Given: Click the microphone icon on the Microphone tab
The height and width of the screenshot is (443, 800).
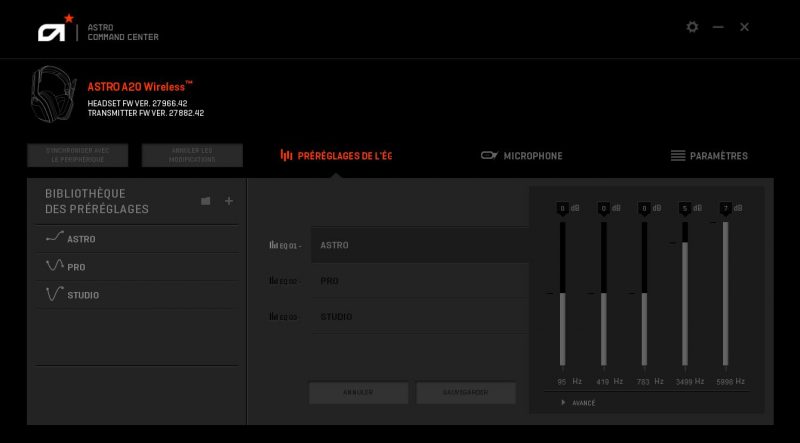Looking at the screenshot, I should pos(489,155).
